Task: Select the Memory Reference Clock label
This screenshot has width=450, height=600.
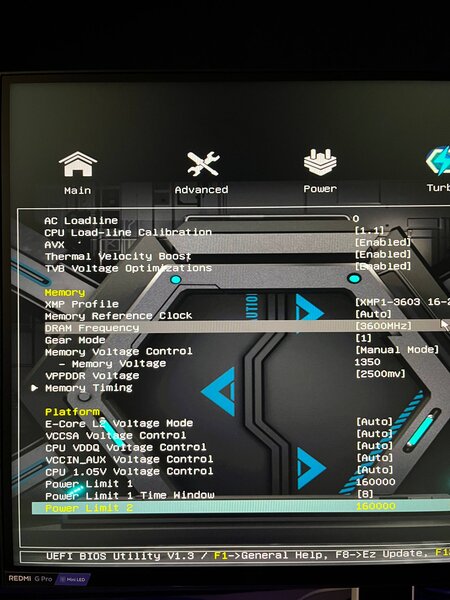Action: [119, 316]
